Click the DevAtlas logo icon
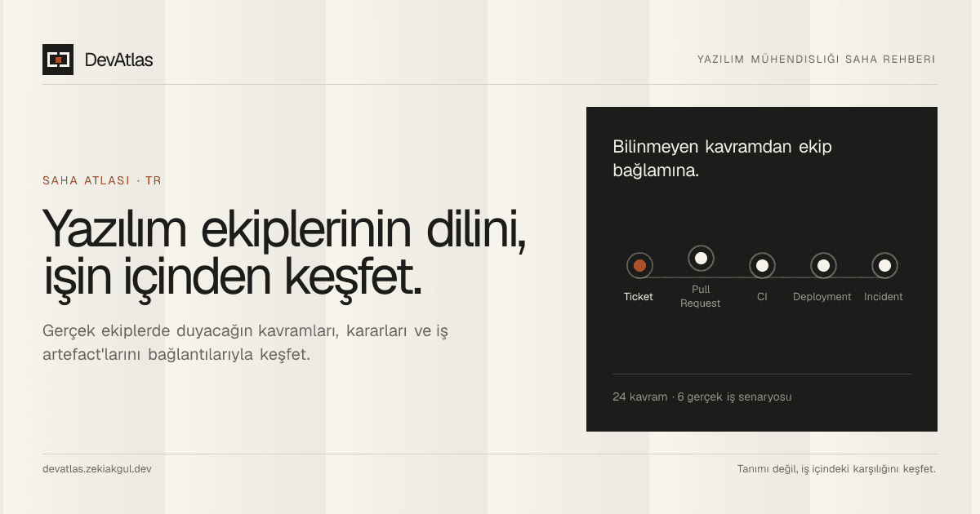Viewport: 980px width, 514px height. click(58, 60)
